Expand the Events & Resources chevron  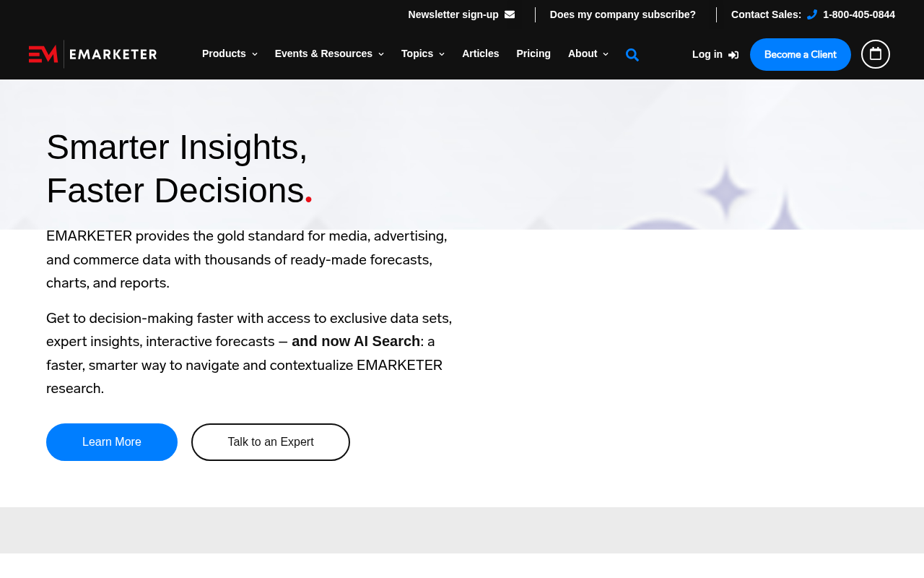pos(381,54)
